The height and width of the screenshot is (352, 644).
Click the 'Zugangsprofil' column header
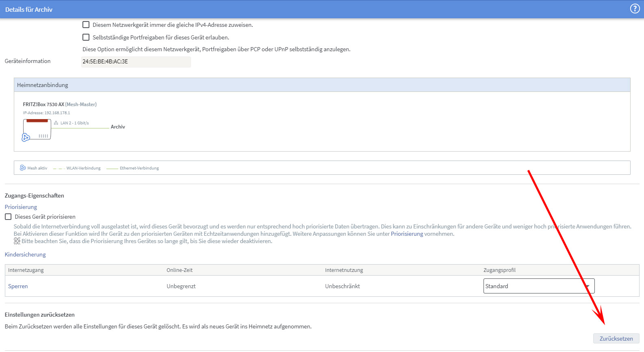coord(499,270)
